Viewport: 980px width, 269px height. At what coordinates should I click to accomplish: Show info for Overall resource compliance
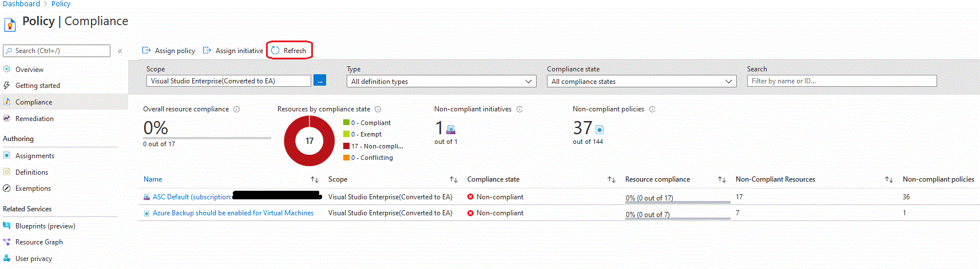pyautogui.click(x=236, y=109)
